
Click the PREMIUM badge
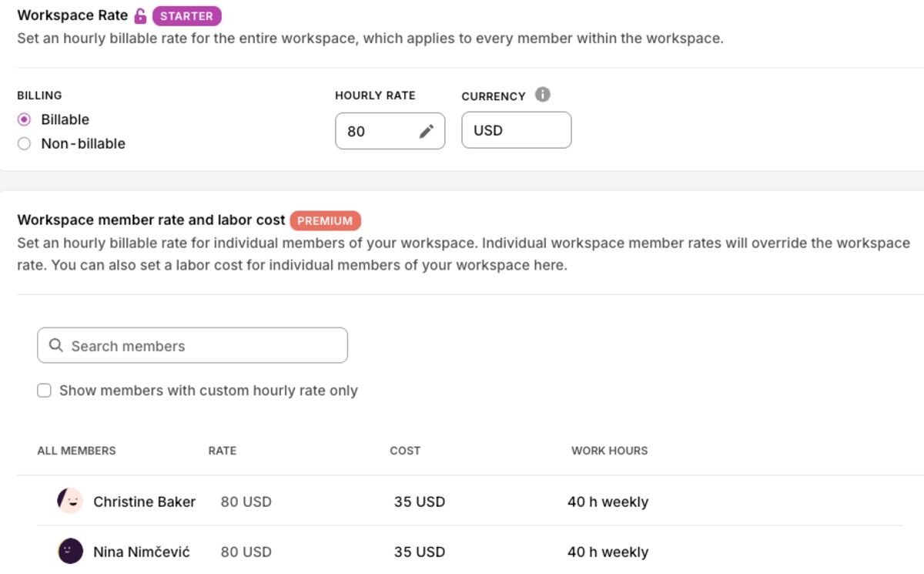pos(326,220)
